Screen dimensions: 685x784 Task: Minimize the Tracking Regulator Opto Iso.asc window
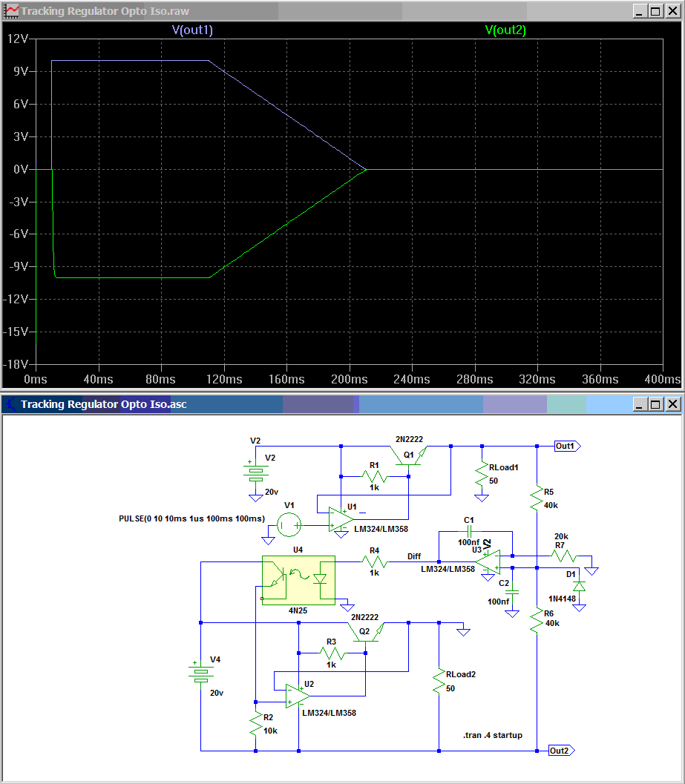tap(639, 404)
